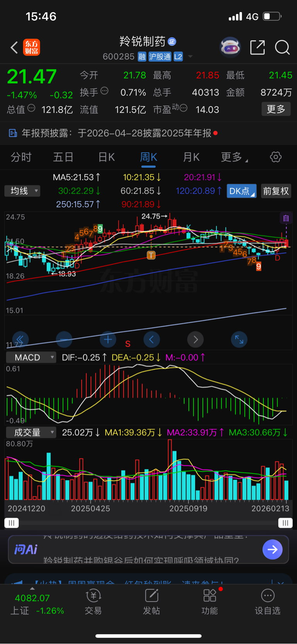This screenshot has height=644, width=297.
Task: Switch to 月K chart tab
Action: 191,157
